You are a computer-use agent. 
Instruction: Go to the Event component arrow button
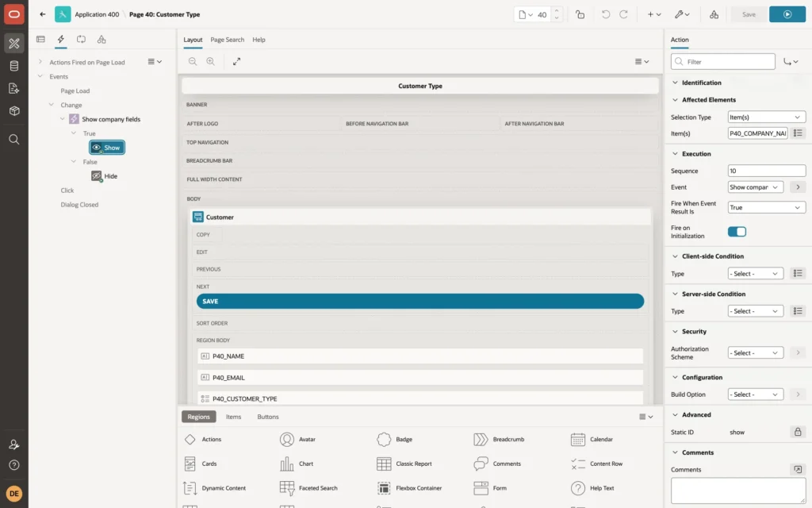click(798, 187)
